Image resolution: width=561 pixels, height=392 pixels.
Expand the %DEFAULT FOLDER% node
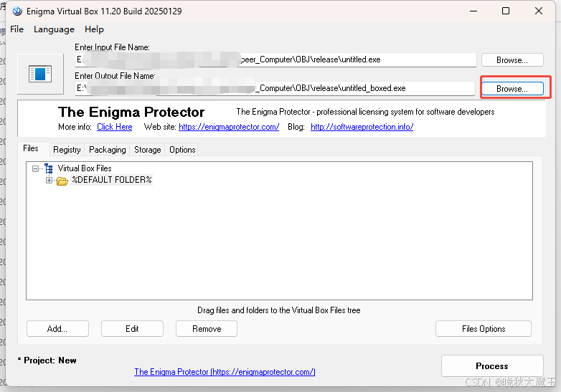(x=49, y=180)
